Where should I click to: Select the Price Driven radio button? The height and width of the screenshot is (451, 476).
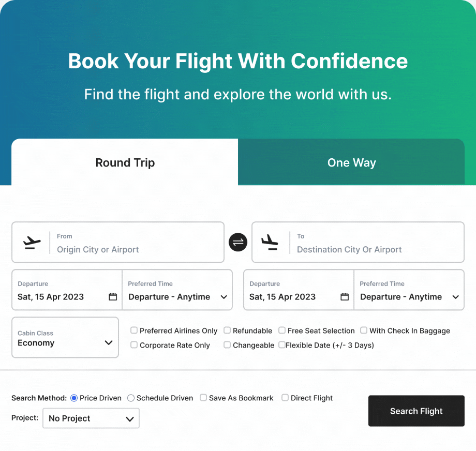tap(74, 398)
